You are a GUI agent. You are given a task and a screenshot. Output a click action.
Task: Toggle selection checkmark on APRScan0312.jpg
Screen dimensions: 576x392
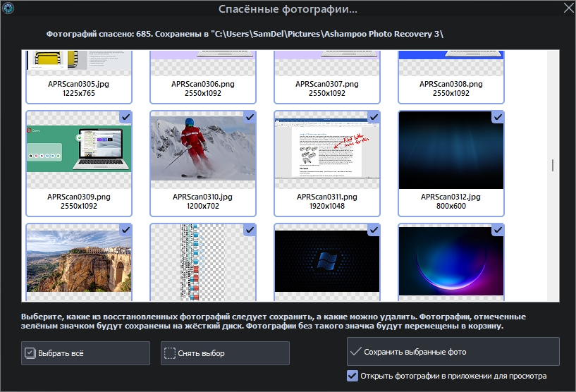point(497,117)
